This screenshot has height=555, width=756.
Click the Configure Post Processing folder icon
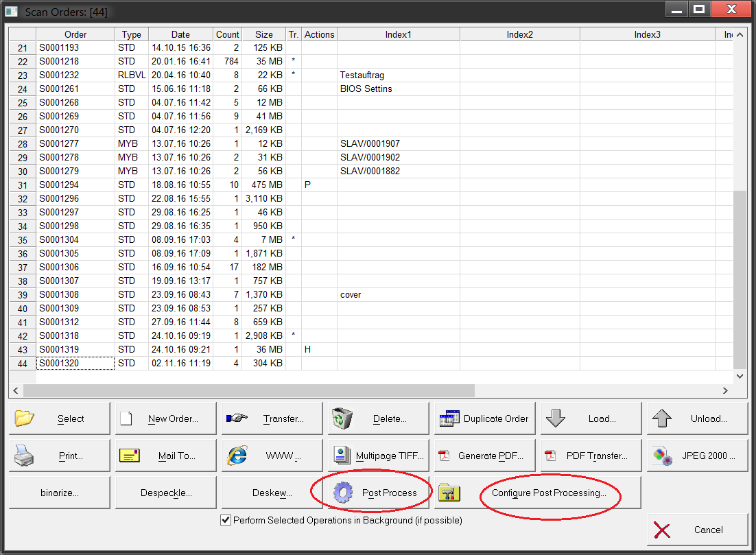(x=449, y=493)
